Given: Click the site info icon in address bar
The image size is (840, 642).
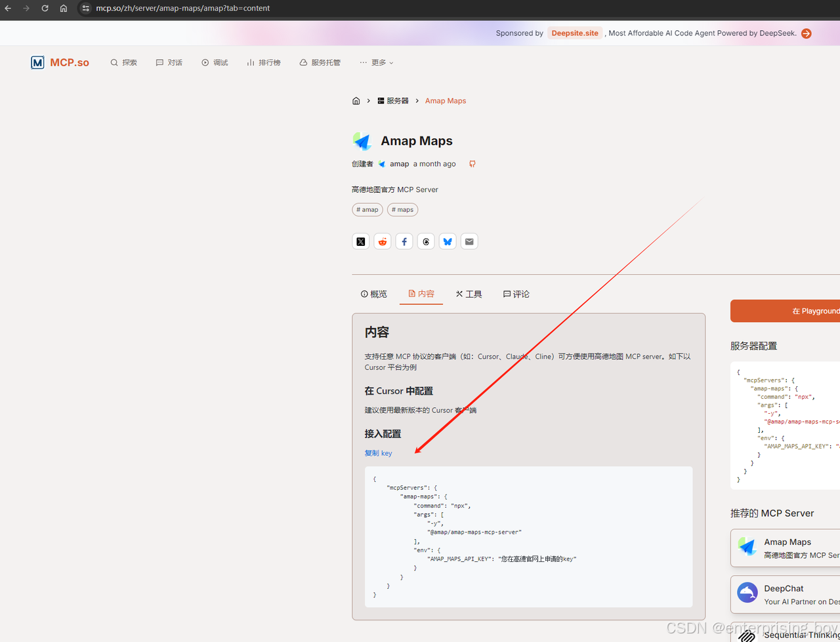Looking at the screenshot, I should pyautogui.click(x=85, y=9).
